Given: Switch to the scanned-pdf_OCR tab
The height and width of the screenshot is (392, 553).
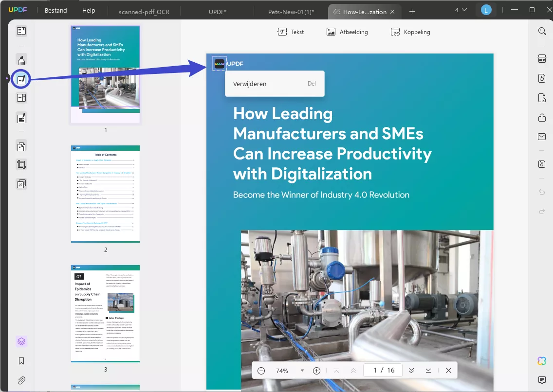Looking at the screenshot, I should click(144, 12).
